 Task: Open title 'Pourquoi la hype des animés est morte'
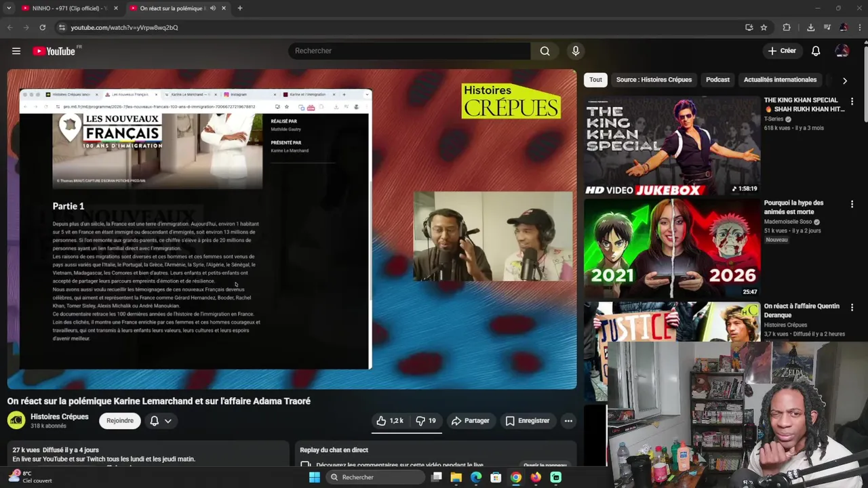point(793,207)
